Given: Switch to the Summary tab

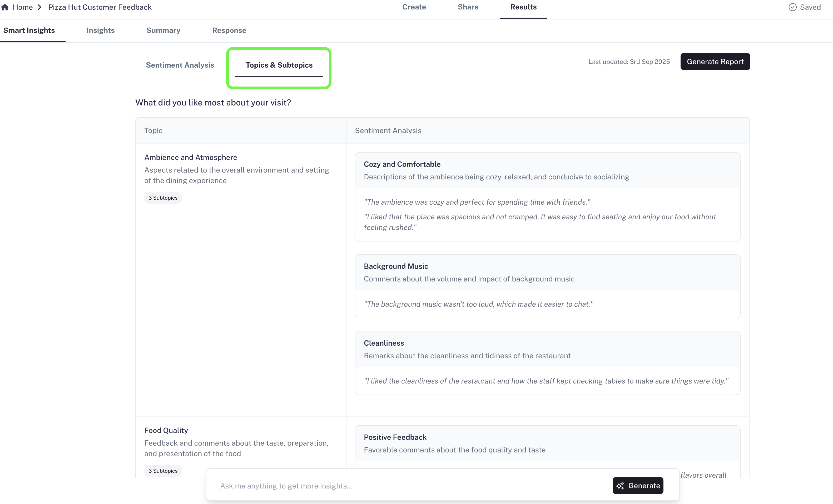Looking at the screenshot, I should click(x=163, y=31).
